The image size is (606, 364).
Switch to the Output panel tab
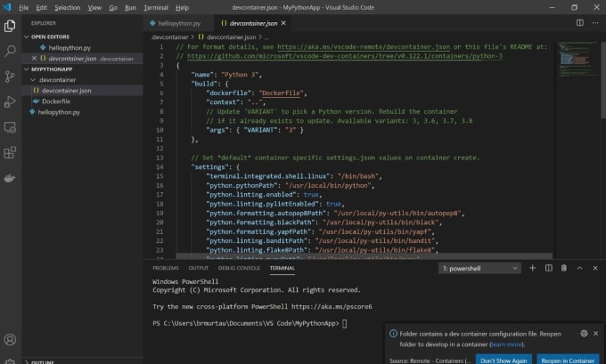[x=198, y=268]
